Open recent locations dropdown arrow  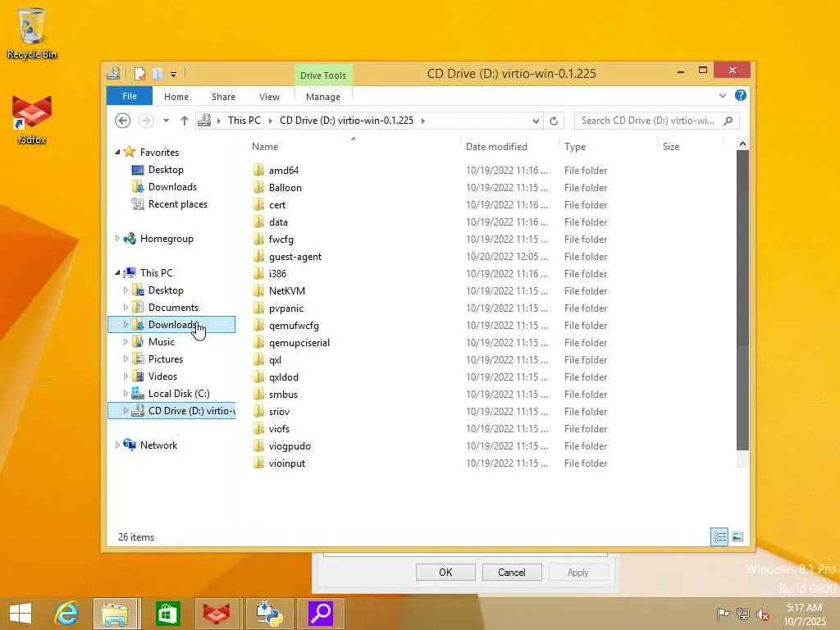(x=166, y=121)
